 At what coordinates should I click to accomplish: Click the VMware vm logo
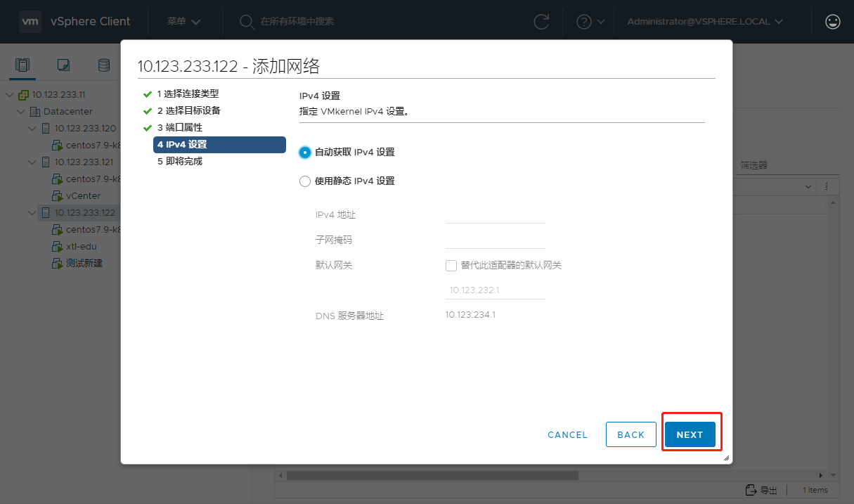(x=30, y=22)
